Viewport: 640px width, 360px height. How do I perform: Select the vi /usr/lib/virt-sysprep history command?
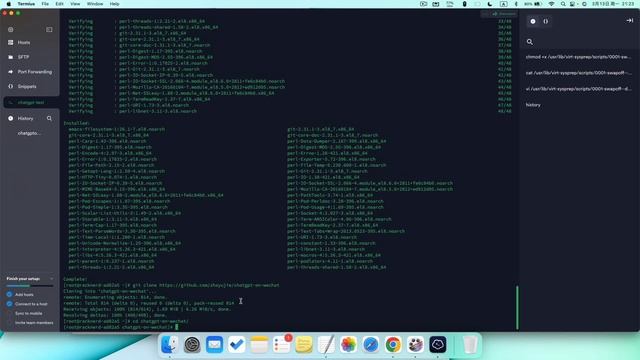pos(579,89)
